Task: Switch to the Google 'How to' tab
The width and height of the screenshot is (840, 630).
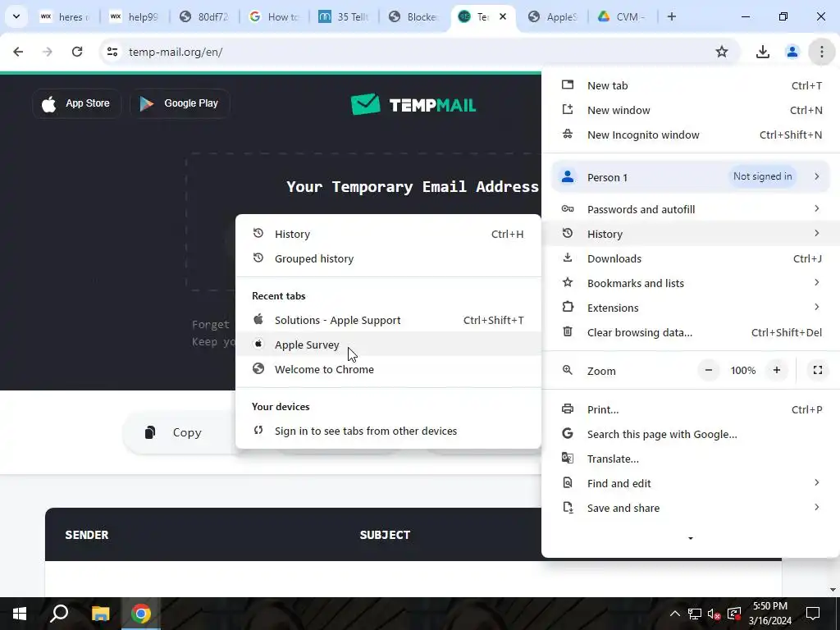Action: [x=274, y=16]
